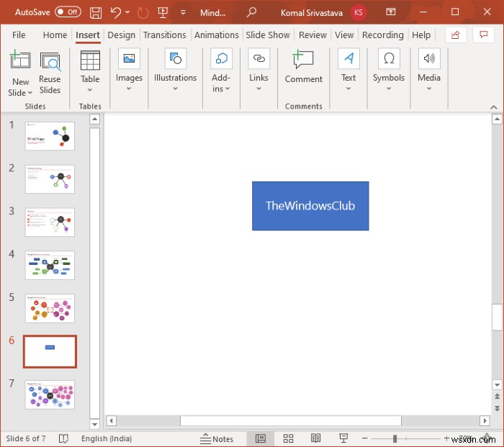This screenshot has height=447, width=504.
Task: Click Reuse Slides
Action: 50,73
